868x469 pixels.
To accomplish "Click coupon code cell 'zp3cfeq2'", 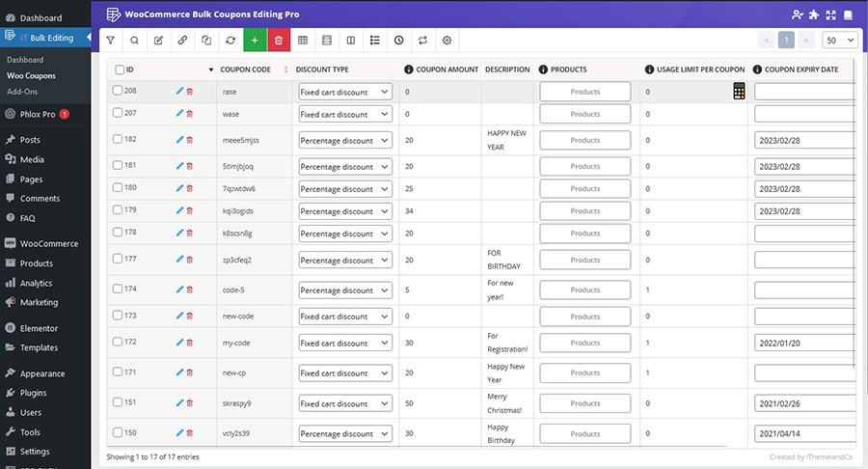I will click(x=255, y=260).
